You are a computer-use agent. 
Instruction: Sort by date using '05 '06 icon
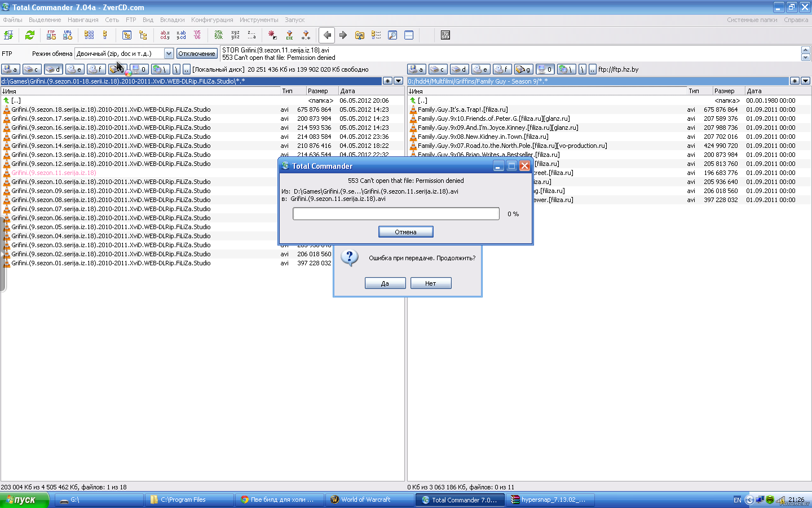pos(197,35)
